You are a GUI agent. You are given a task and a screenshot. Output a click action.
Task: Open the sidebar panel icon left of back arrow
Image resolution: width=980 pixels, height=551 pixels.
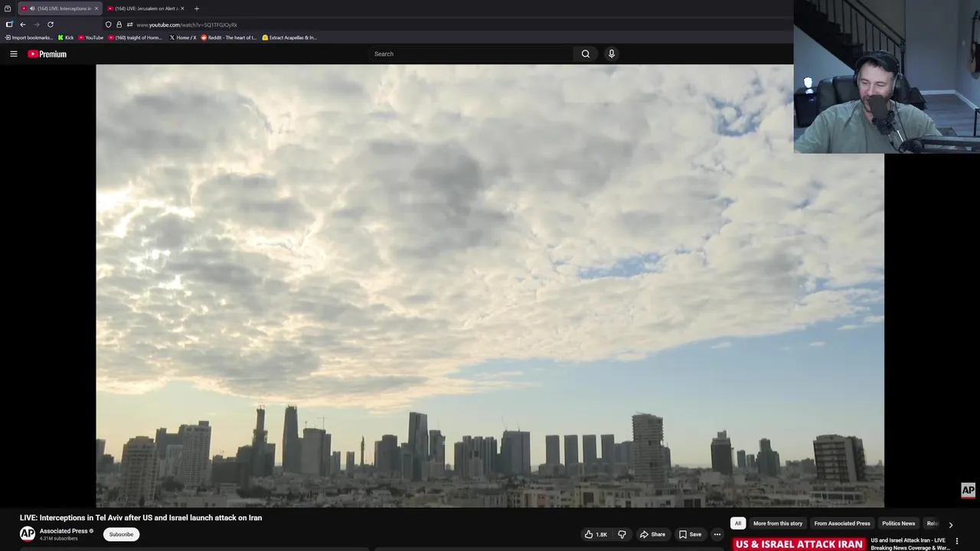9,24
